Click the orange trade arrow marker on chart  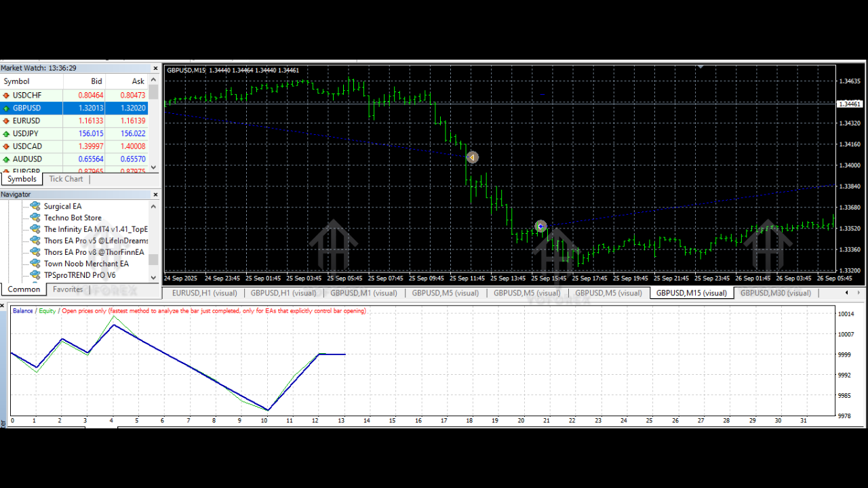[473, 157]
